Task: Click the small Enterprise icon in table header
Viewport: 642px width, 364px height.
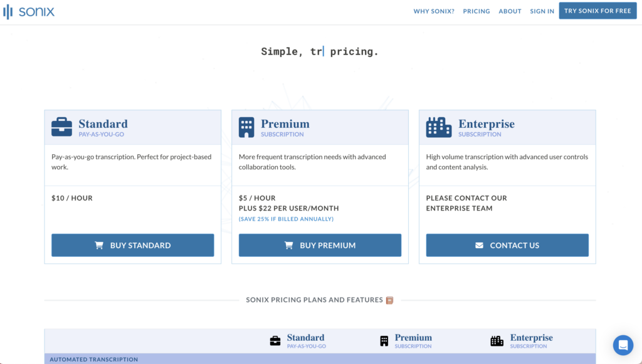Action: (x=497, y=341)
